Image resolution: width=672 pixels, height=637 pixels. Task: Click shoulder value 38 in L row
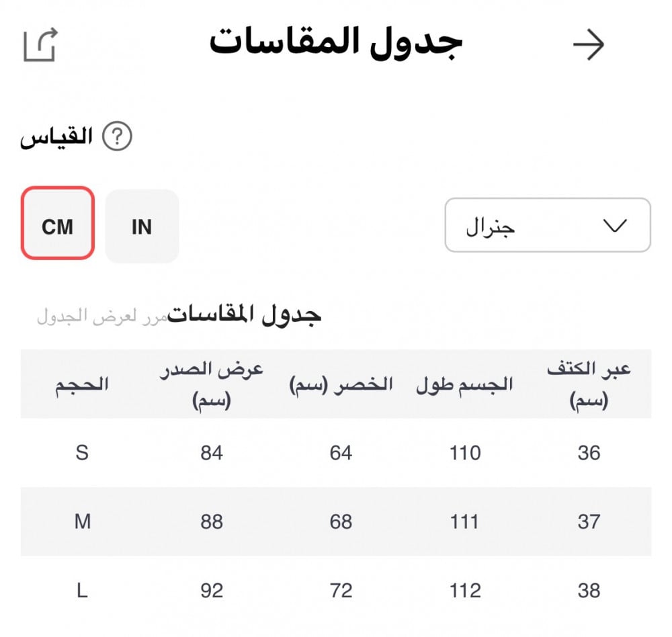(x=589, y=591)
